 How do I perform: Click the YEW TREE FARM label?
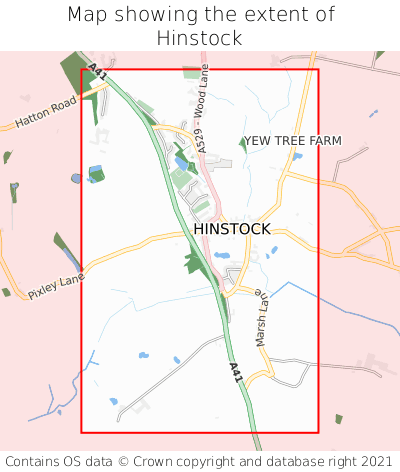pos(293,141)
